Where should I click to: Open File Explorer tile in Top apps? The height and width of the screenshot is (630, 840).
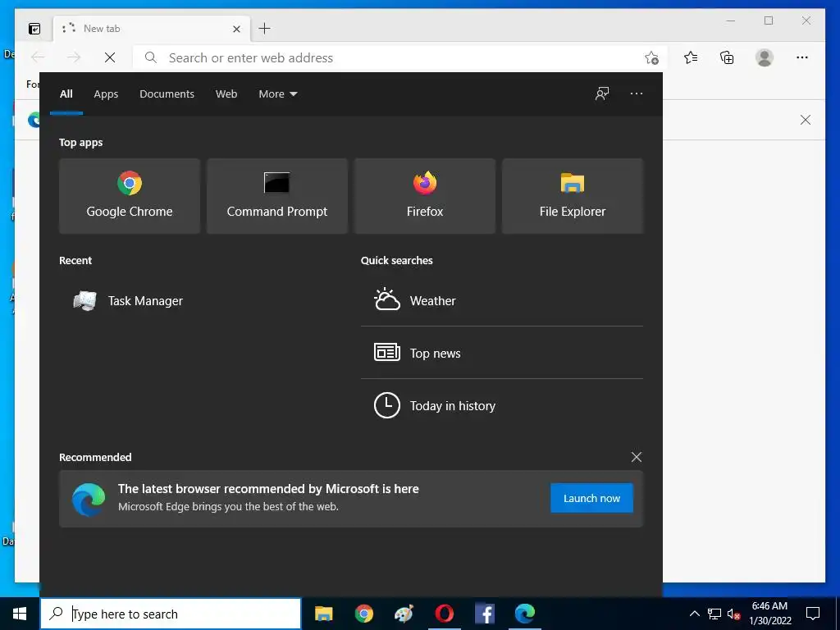coord(572,195)
